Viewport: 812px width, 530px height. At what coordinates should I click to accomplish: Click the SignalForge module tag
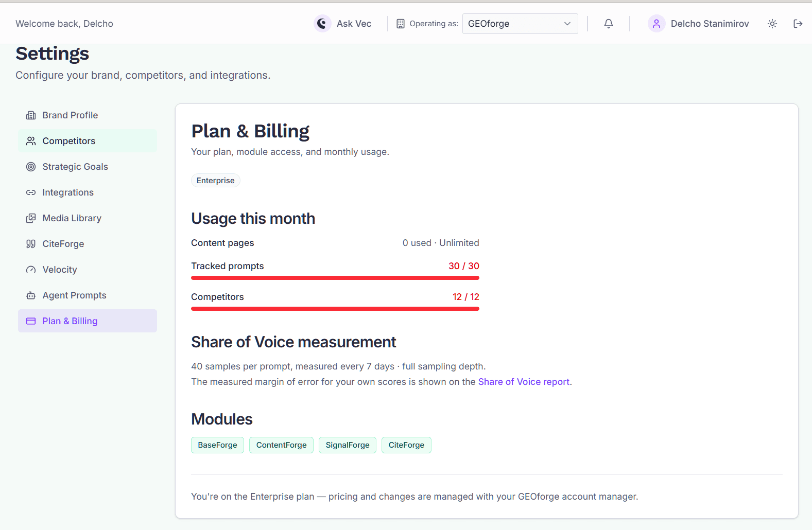[348, 445]
